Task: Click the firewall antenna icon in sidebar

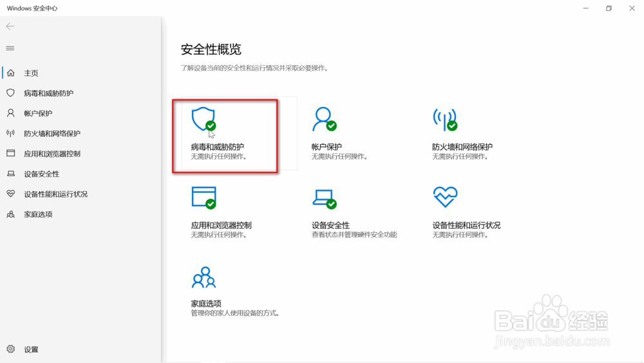Action: point(11,133)
